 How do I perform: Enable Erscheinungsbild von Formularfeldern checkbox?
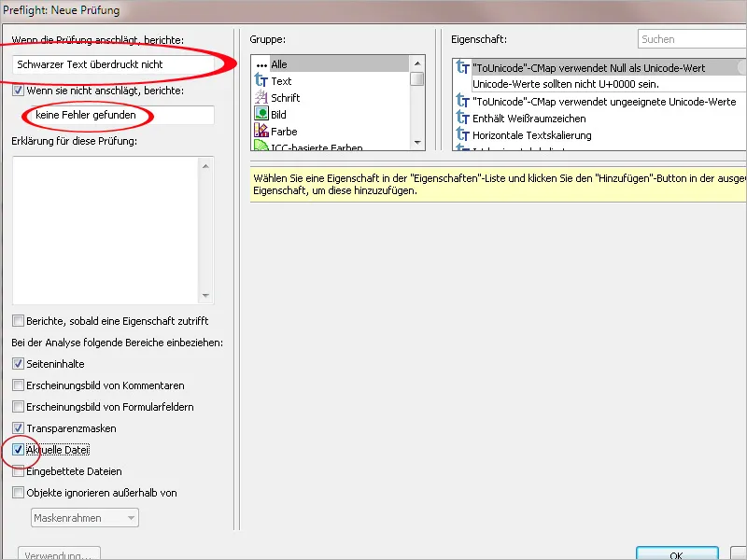click(18, 406)
